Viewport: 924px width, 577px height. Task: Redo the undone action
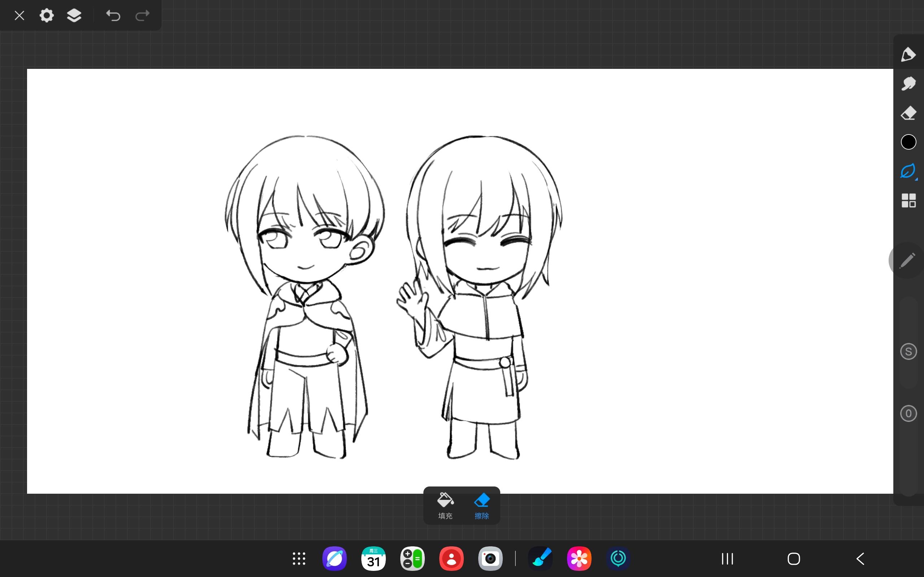(143, 16)
